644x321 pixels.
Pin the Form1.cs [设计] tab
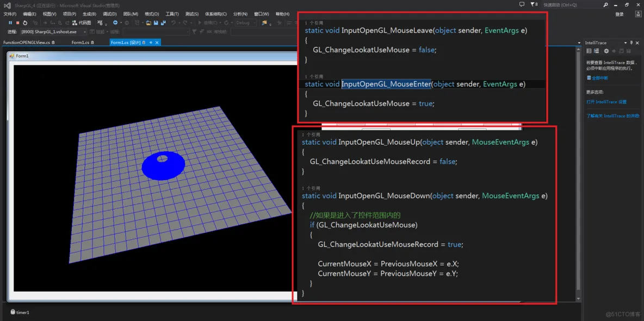click(151, 42)
